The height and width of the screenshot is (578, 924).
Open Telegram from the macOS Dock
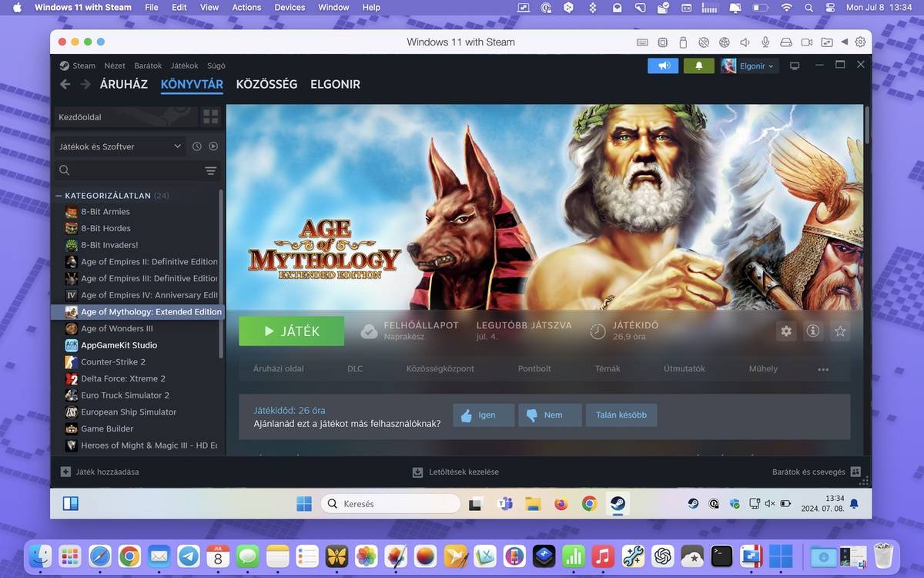tap(189, 556)
